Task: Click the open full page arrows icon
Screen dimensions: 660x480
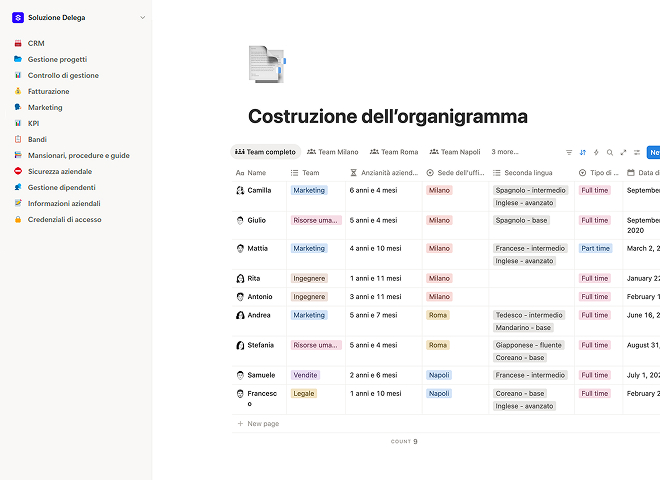Action: 623,152
